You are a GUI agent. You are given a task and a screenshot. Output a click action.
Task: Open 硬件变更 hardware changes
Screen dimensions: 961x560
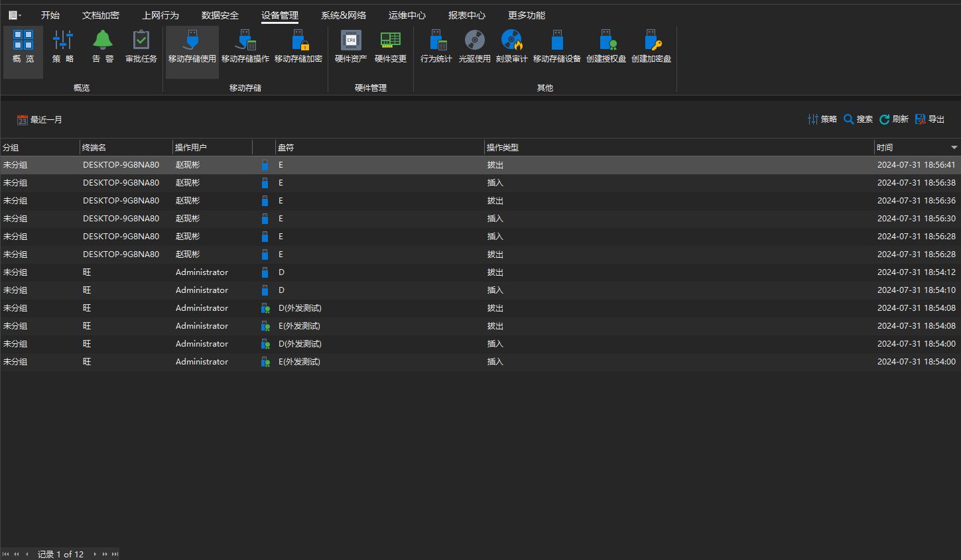391,46
